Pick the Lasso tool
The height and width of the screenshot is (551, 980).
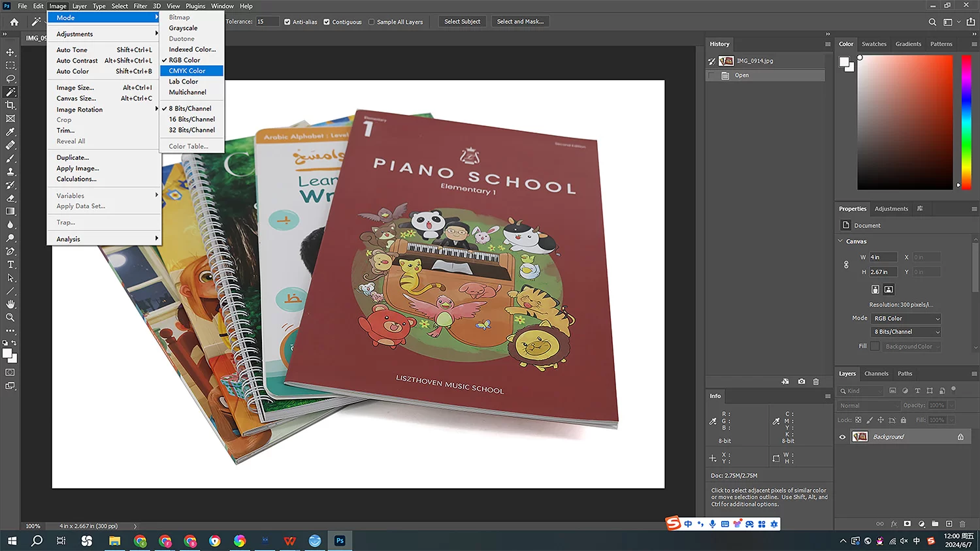10,79
